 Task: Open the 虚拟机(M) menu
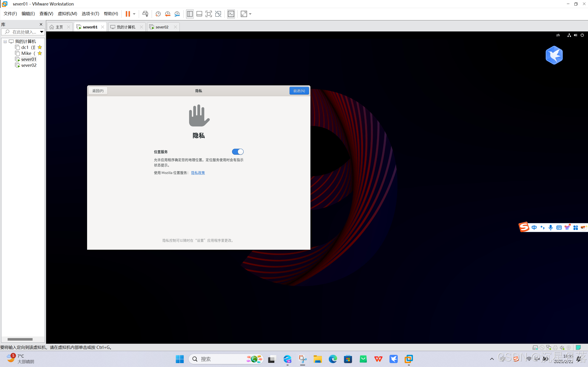coord(67,14)
